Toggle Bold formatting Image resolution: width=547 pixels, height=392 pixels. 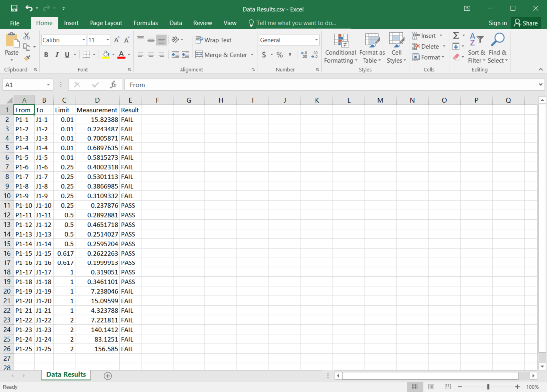(x=46, y=55)
